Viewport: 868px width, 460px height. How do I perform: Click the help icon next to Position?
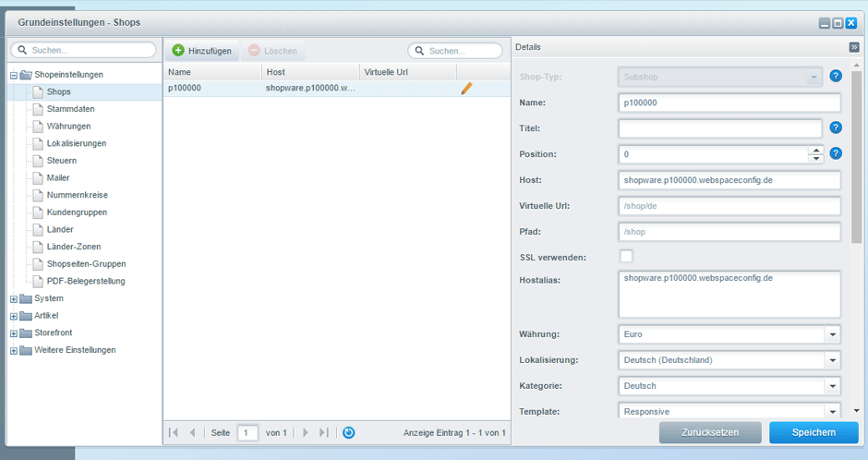click(x=836, y=154)
